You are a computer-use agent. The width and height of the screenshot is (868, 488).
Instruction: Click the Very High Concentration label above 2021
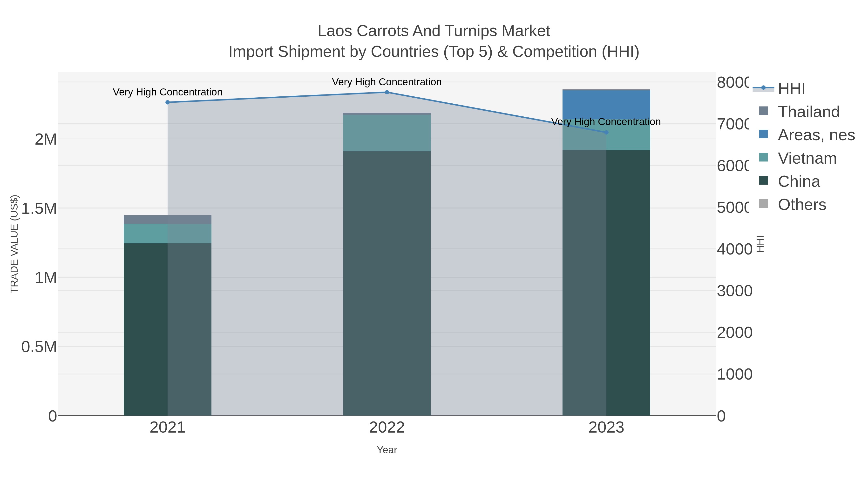pos(168,92)
